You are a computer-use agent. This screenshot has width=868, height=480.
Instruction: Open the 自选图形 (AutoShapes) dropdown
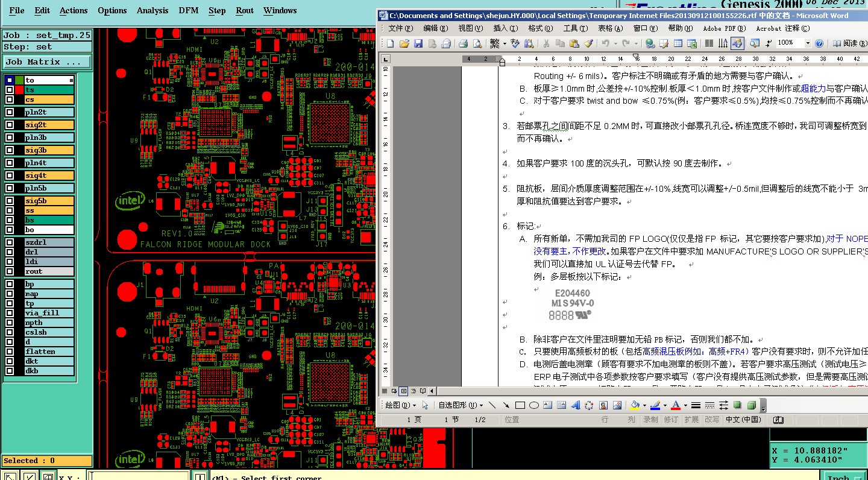461,405
